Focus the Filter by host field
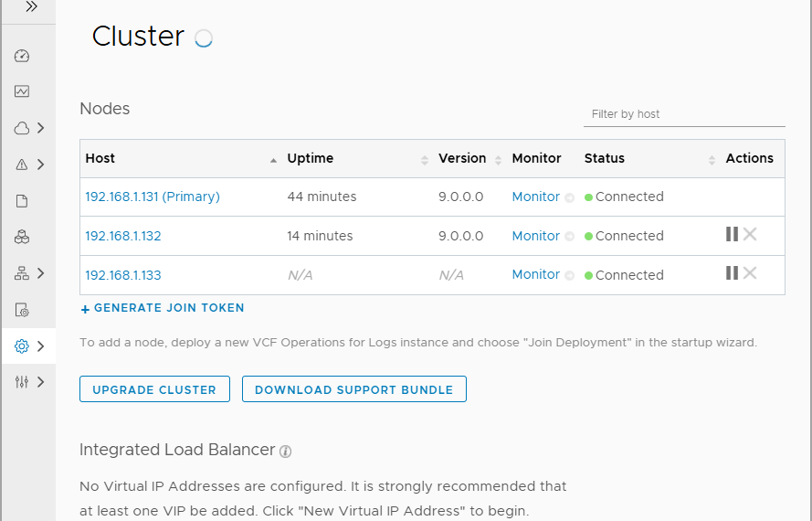The width and height of the screenshot is (812, 521). (x=683, y=114)
